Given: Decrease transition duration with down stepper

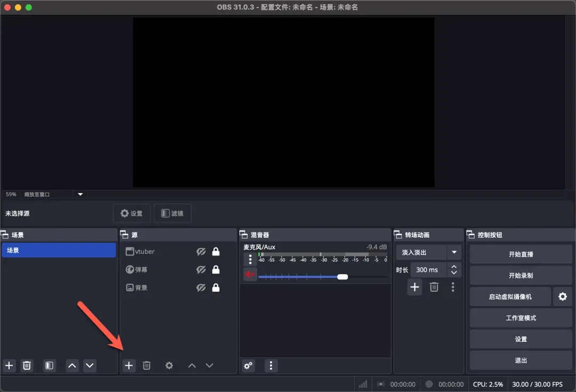Looking at the screenshot, I should pyautogui.click(x=454, y=273).
